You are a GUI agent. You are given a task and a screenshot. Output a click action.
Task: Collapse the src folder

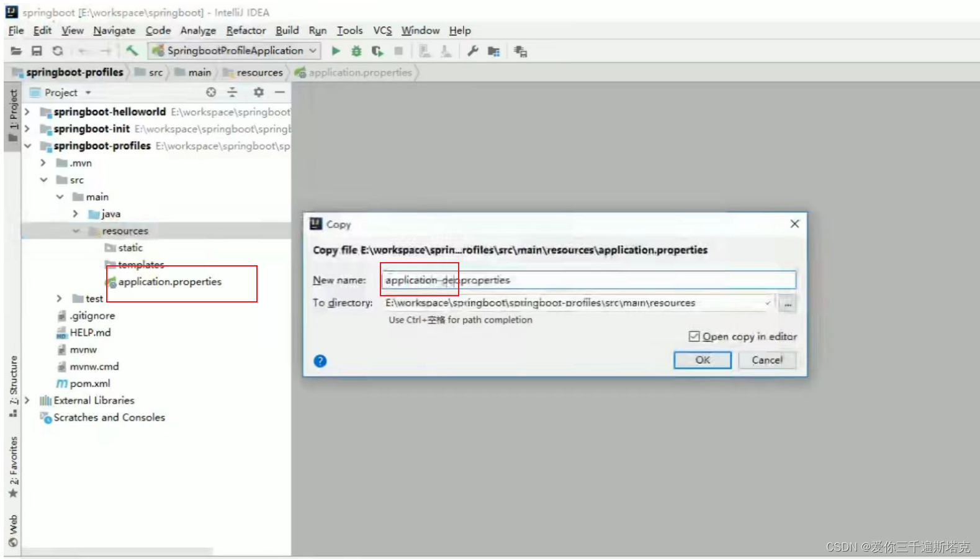point(43,180)
